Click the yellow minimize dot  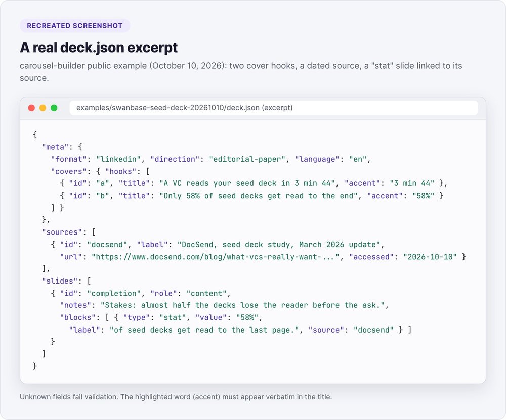click(x=43, y=108)
